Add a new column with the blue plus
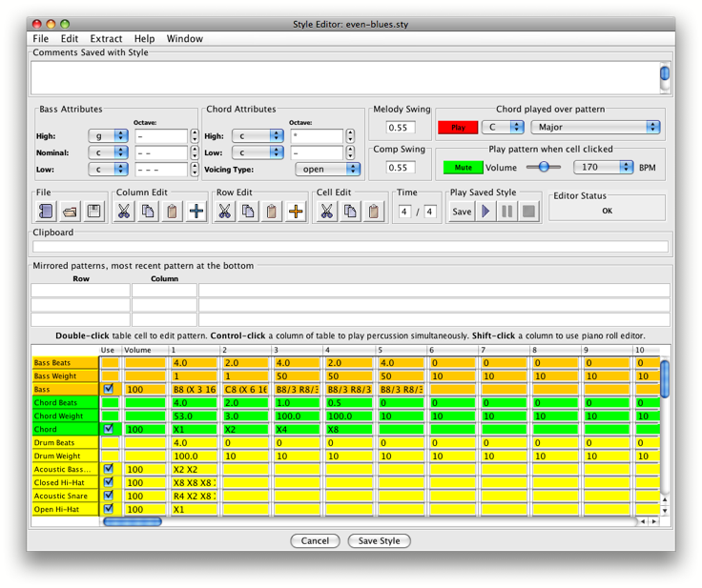Image resolution: width=702 pixels, height=588 pixels. click(196, 212)
